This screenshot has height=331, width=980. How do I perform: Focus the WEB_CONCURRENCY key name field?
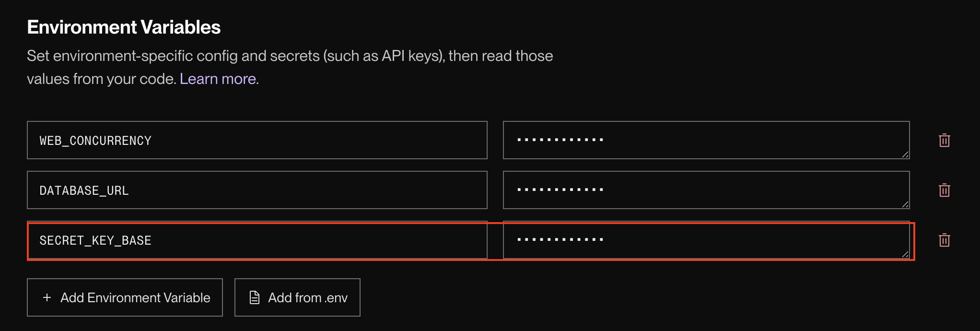pyautogui.click(x=257, y=141)
